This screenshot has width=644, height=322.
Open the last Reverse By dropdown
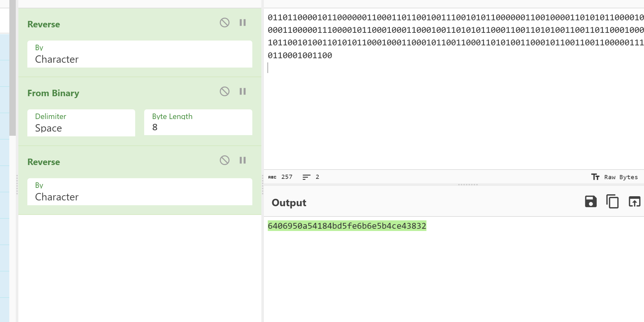140,192
